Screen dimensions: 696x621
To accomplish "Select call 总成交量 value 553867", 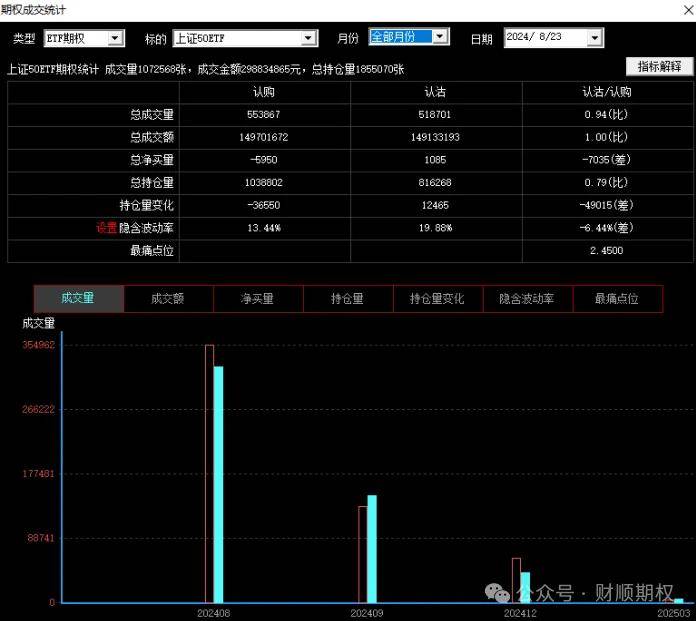I will pyautogui.click(x=264, y=115).
